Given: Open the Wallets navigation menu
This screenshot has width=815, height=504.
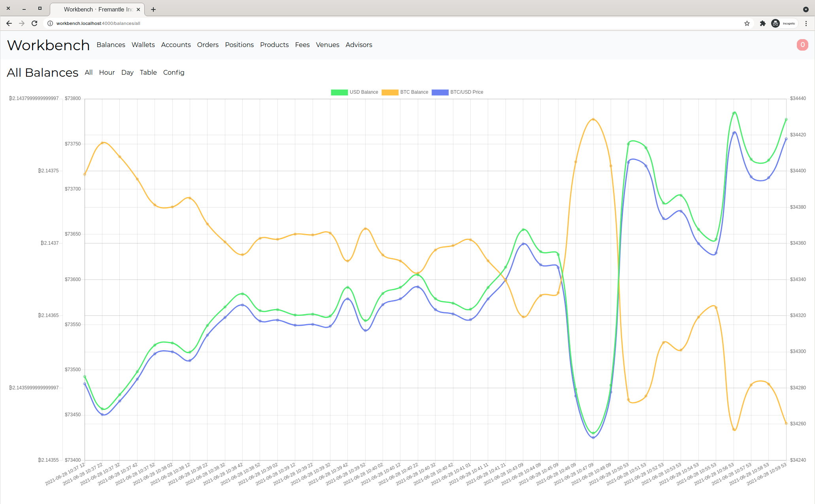Looking at the screenshot, I should point(143,45).
